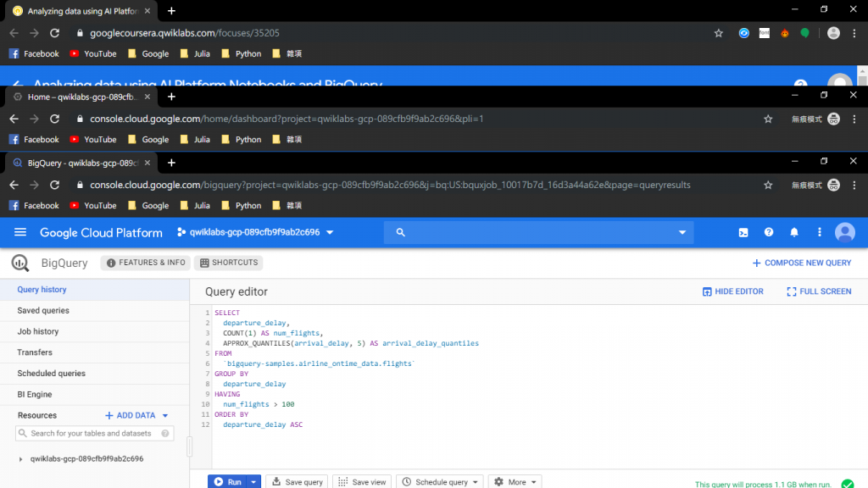Switch to the BigQuery browser tab

82,164
